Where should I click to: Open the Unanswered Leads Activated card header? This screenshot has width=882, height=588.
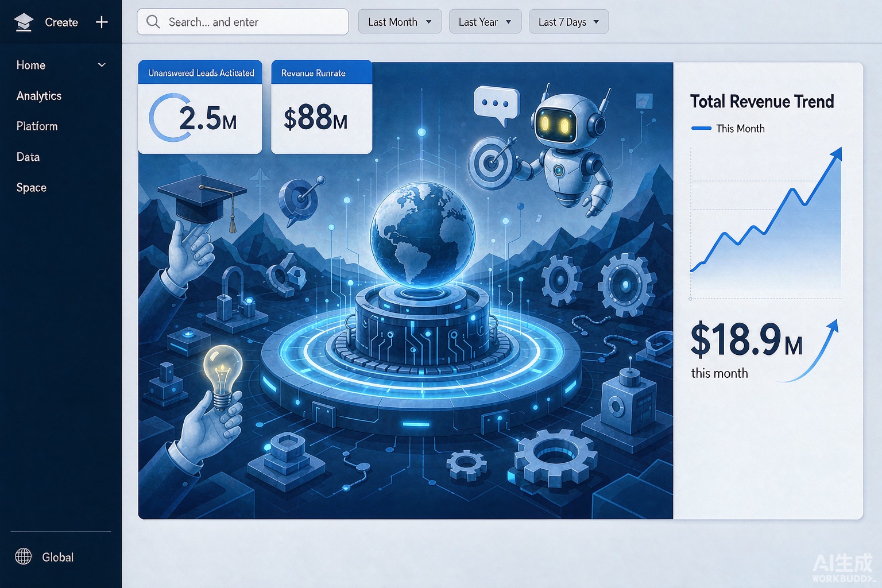pyautogui.click(x=200, y=72)
